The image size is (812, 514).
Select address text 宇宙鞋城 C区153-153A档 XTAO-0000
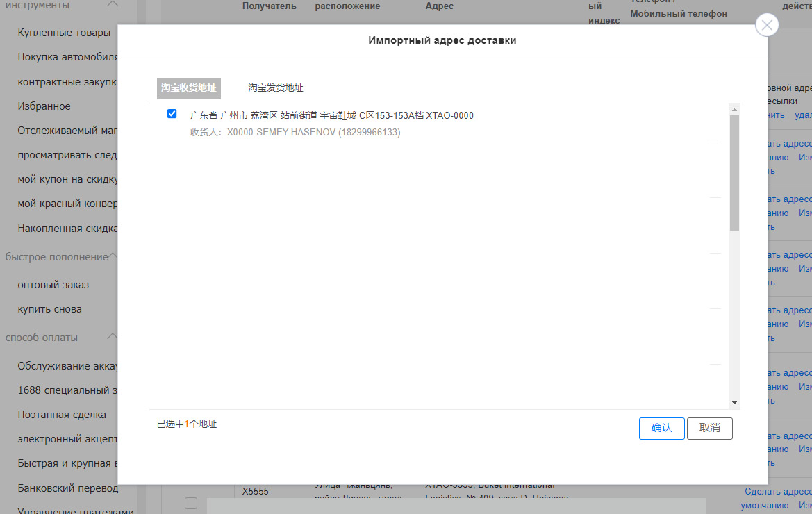[x=397, y=115]
